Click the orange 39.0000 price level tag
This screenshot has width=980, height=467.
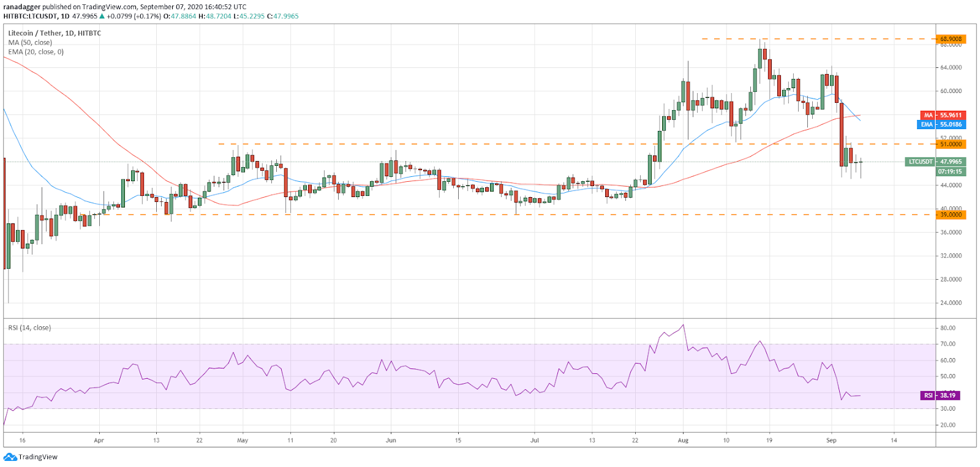(x=951, y=215)
